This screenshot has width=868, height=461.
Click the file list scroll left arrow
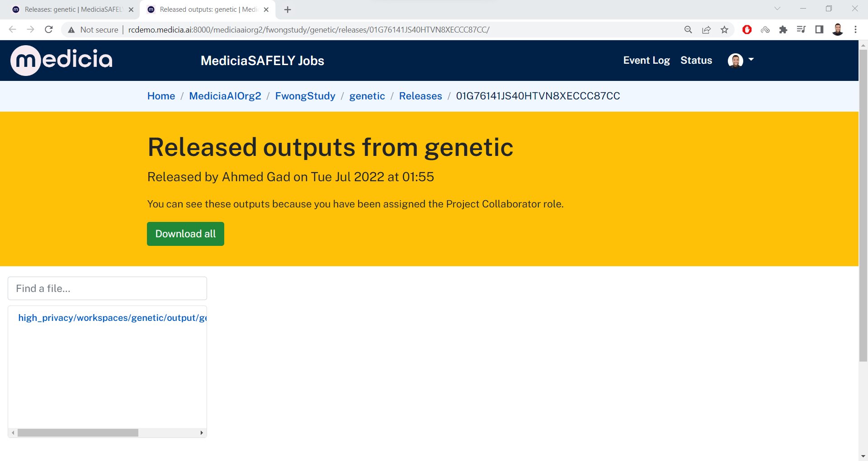pyautogui.click(x=13, y=433)
